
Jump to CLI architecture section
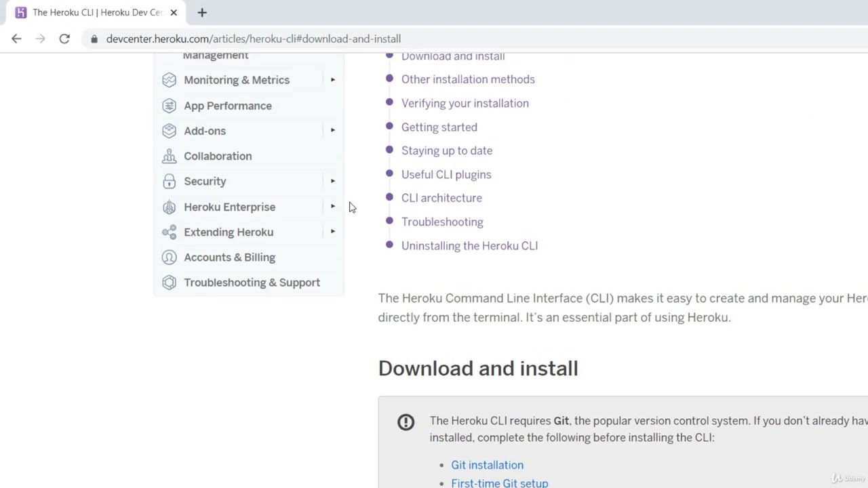point(441,198)
